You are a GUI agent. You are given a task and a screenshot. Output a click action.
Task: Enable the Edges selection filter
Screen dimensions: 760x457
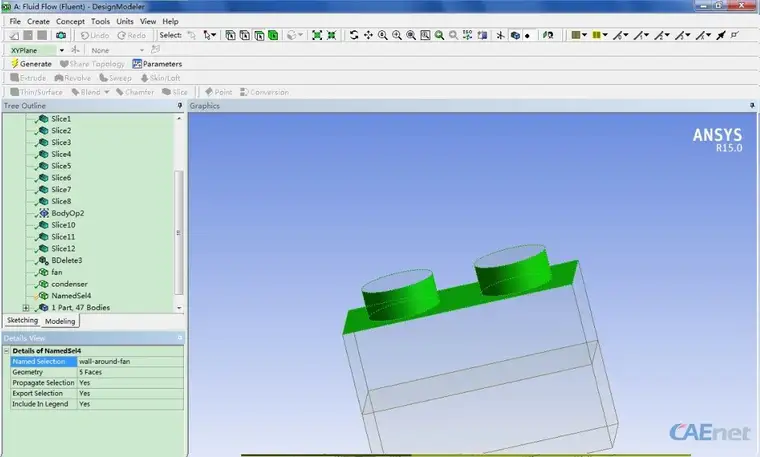(x=245, y=35)
